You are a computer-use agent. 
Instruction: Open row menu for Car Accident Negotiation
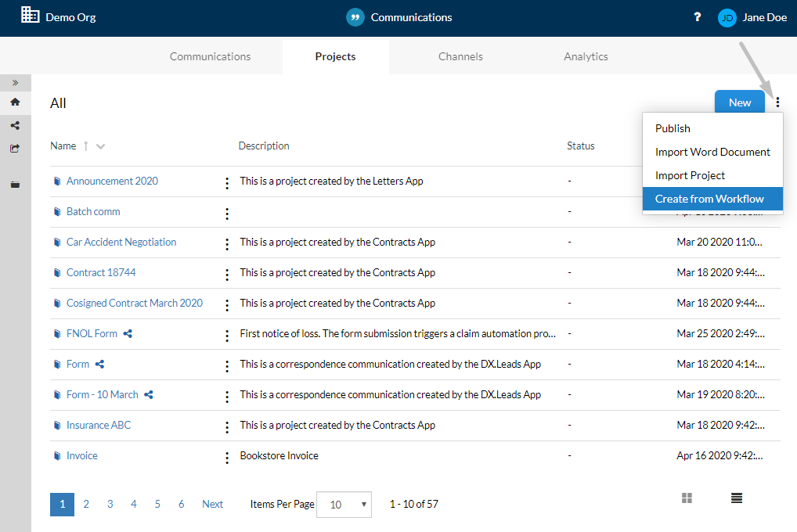tap(227, 244)
